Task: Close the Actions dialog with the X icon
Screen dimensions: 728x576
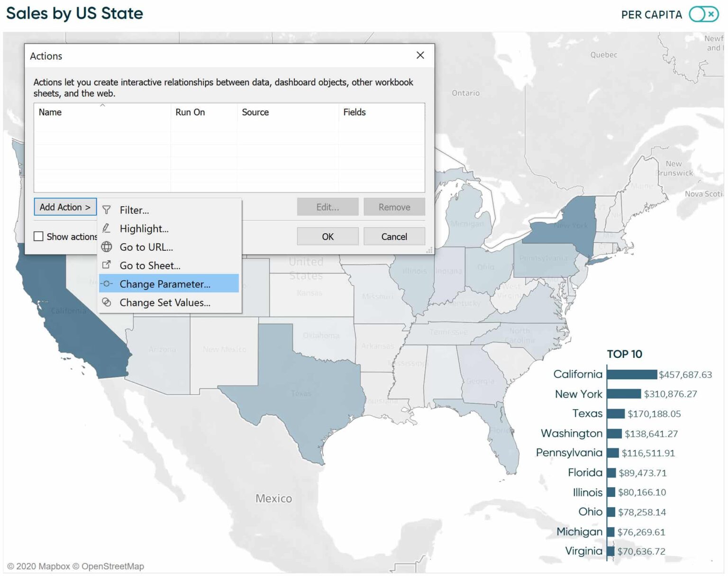Action: tap(420, 55)
